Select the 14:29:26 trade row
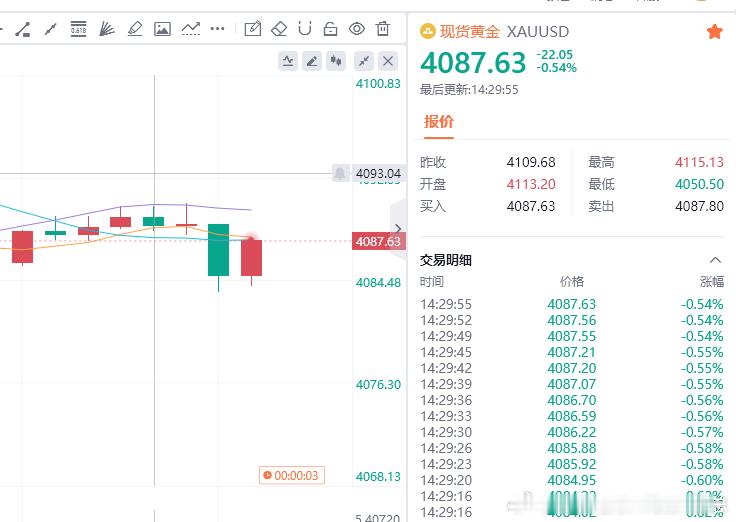Viewport: 736px width, 522px height. [572, 448]
